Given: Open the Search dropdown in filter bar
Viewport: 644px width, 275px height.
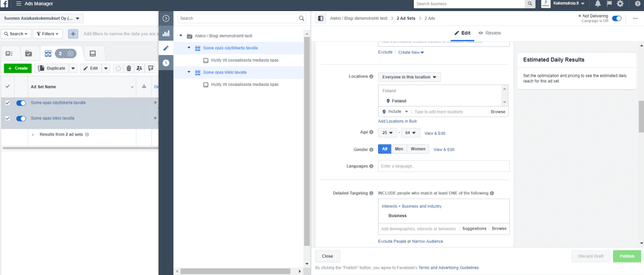Looking at the screenshot, I should 16,34.
